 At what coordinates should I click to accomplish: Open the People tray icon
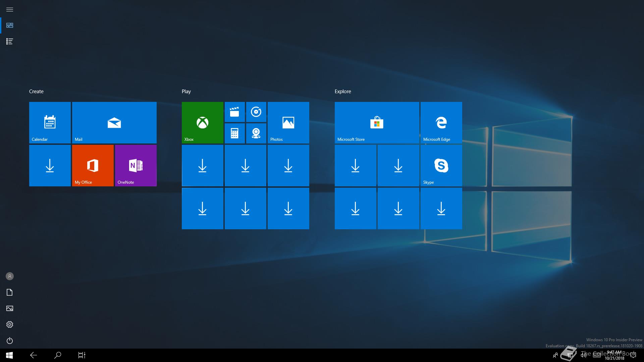tap(555, 355)
